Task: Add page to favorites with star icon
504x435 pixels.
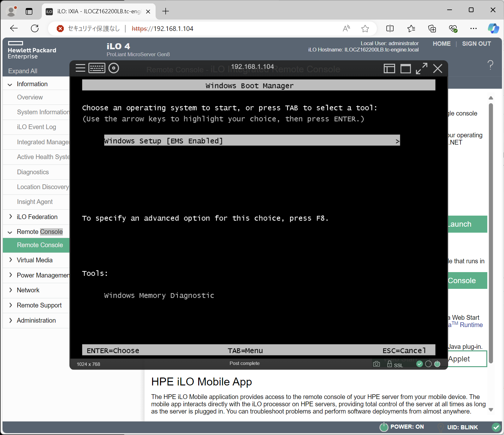Action: pos(365,29)
